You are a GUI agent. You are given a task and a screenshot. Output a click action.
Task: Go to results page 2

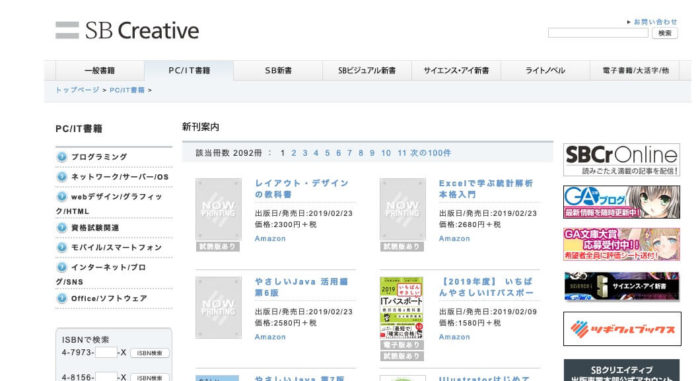coord(294,153)
